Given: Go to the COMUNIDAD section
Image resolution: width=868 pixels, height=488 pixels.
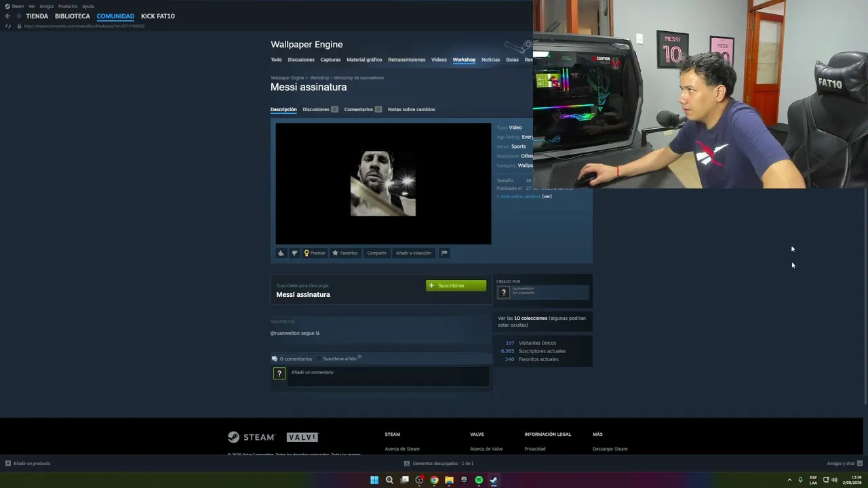Looking at the screenshot, I should coord(115,16).
